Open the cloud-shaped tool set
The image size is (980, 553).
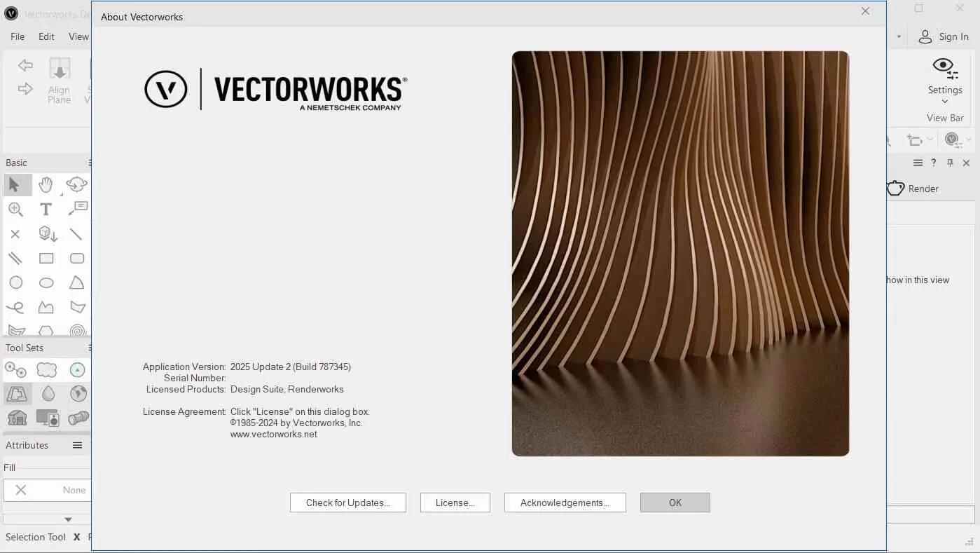click(46, 369)
